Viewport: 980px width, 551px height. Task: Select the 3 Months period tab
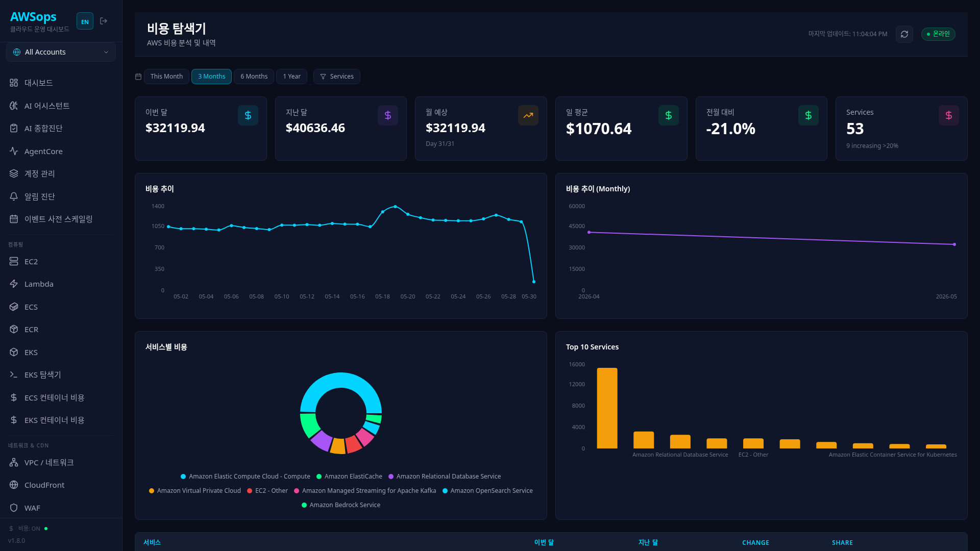point(211,77)
